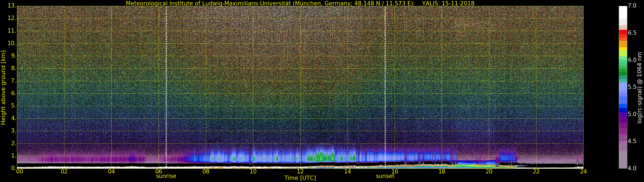Click the time axis tick label '02'
This screenshot has height=182, width=644.
tap(64, 171)
